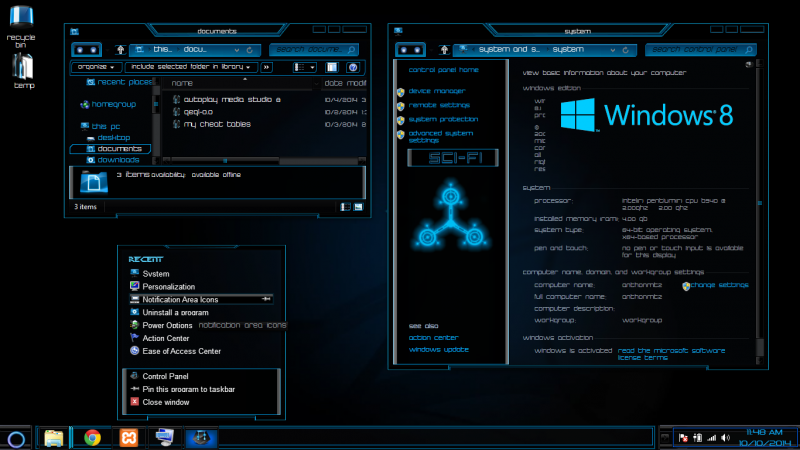Click the up arrow in system window
This screenshot has width=800, height=450.
coord(444,49)
